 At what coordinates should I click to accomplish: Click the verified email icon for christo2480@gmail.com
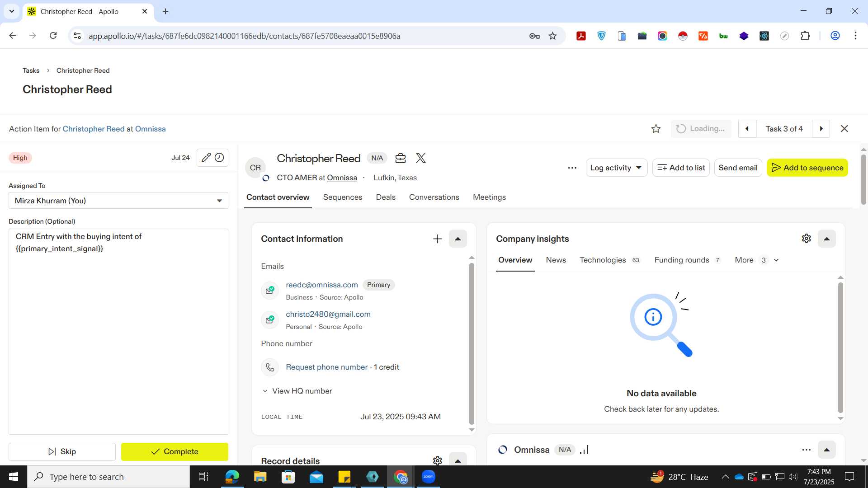tap(270, 319)
